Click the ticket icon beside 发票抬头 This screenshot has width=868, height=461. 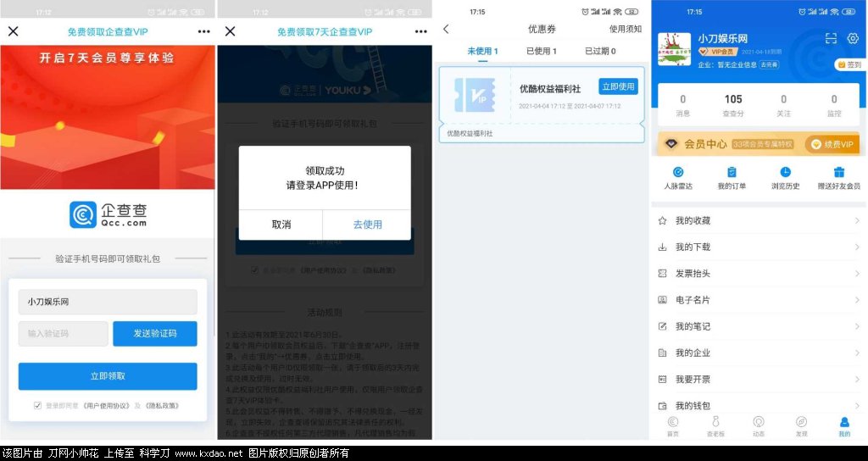[663, 274]
